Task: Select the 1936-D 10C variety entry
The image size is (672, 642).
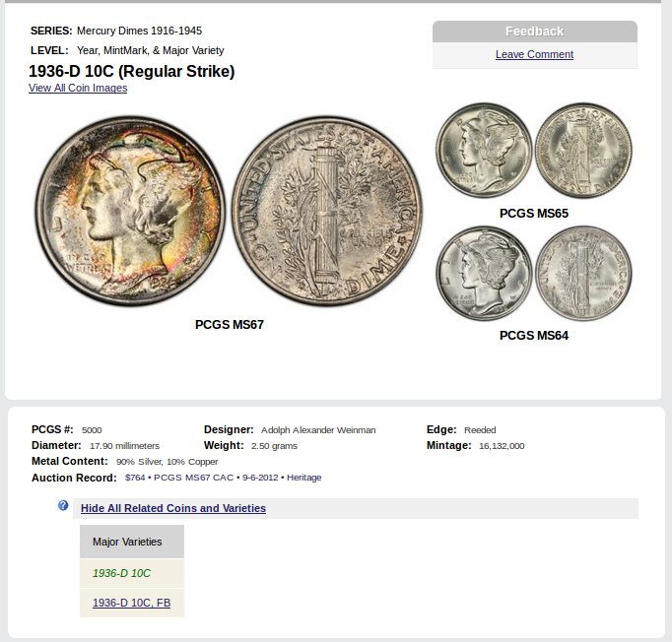Action: (x=121, y=573)
